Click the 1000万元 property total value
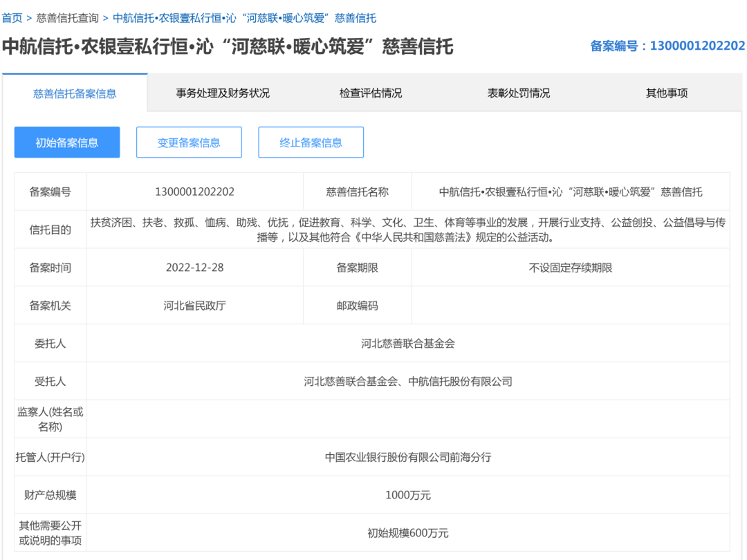This screenshot has height=560, width=747. (408, 495)
